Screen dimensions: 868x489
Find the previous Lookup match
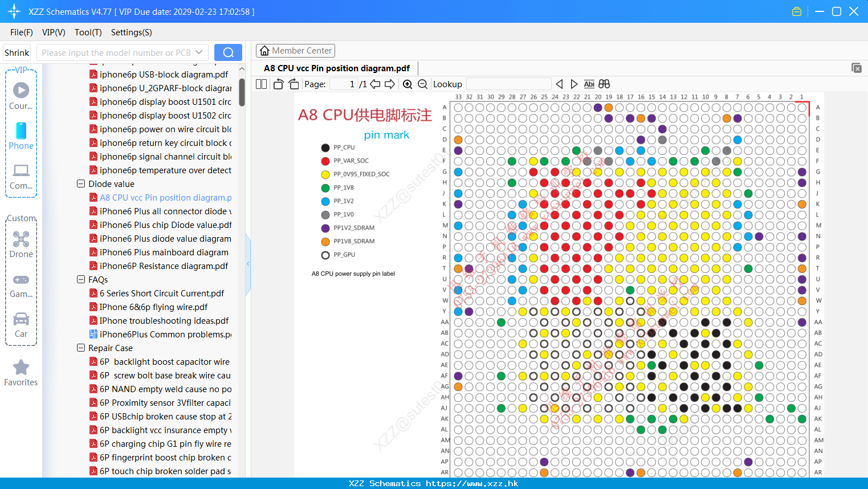click(x=559, y=84)
